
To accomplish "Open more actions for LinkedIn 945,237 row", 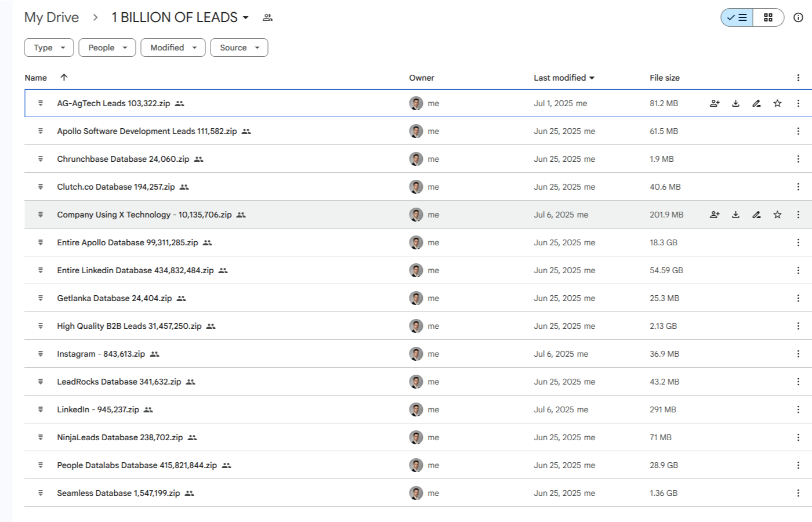I will pyautogui.click(x=798, y=409).
